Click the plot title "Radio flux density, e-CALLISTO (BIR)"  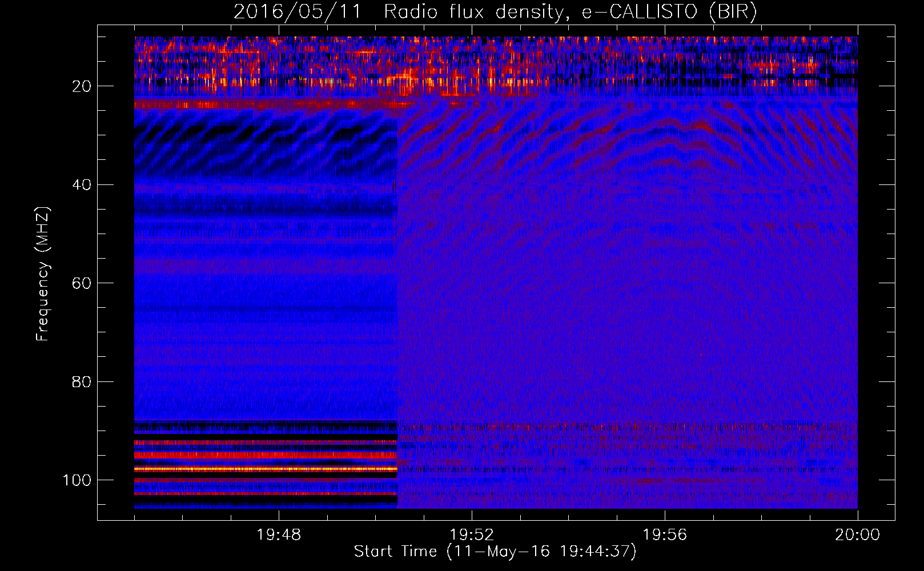(571, 12)
